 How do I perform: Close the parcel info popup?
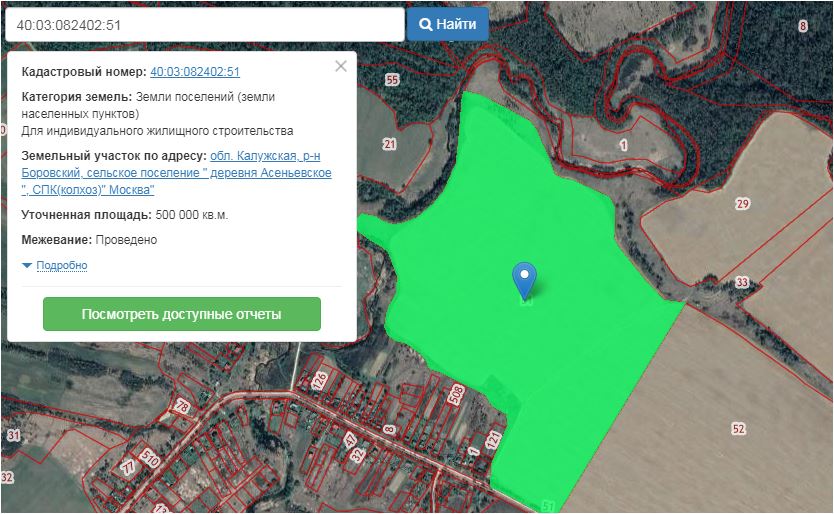pos(341,66)
